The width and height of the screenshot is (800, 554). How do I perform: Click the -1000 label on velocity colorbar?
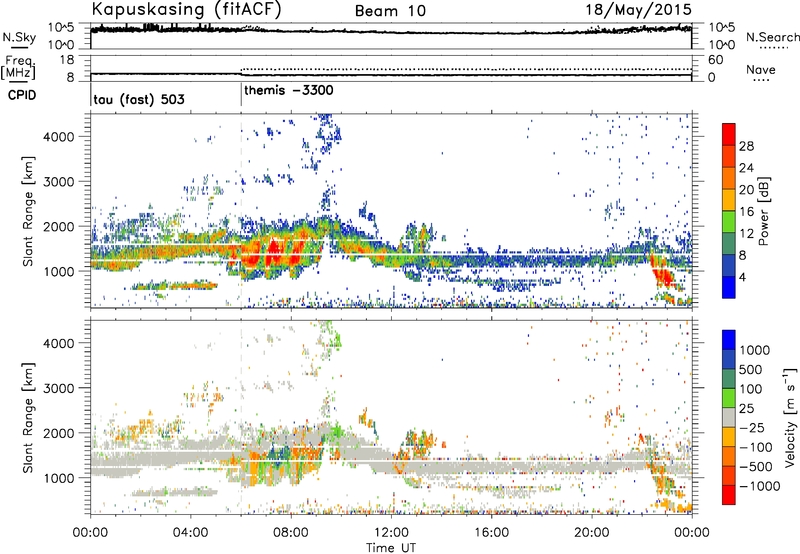point(759,486)
